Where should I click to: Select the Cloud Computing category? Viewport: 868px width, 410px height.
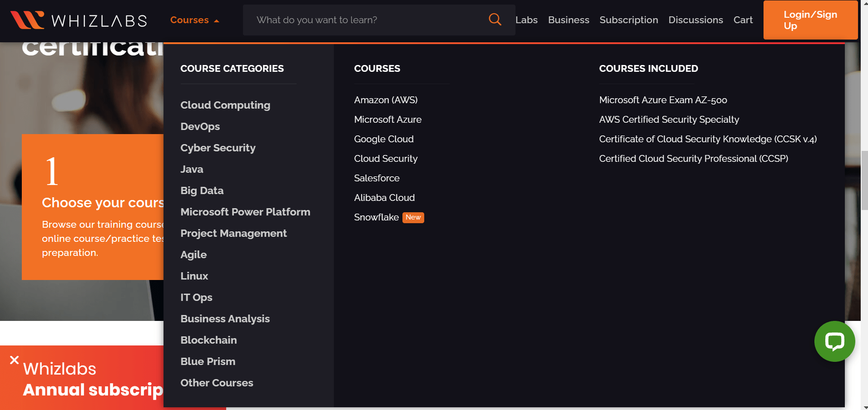[x=225, y=105]
